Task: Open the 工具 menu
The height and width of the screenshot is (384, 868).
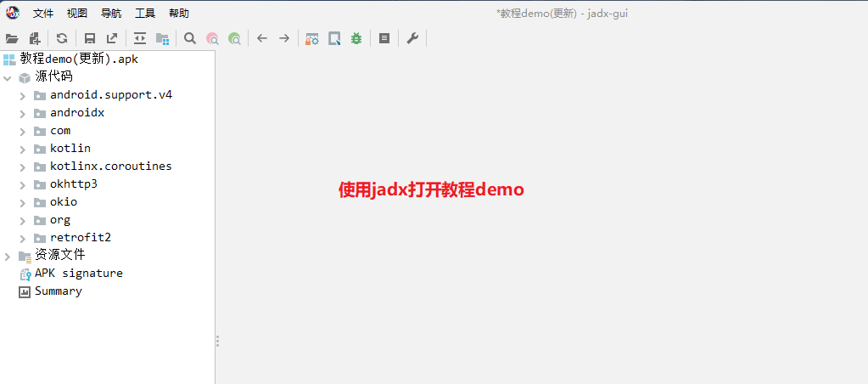Action: click(x=145, y=14)
